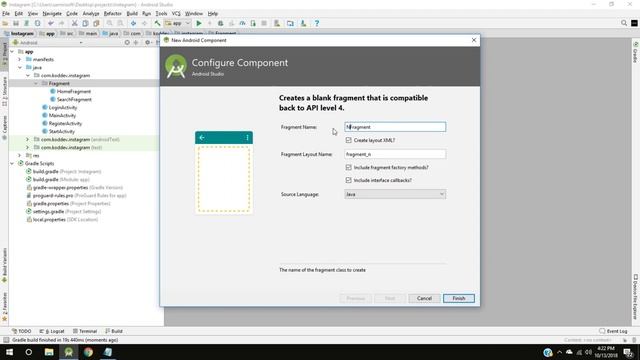Click the Android Studio taskbar icon
The width and height of the screenshot is (640, 360).
click(x=69, y=352)
